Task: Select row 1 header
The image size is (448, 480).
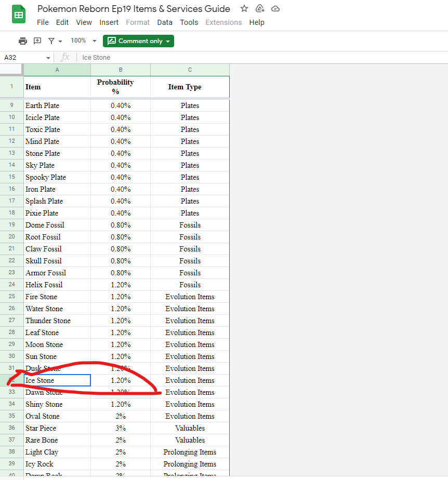Action: [11, 87]
